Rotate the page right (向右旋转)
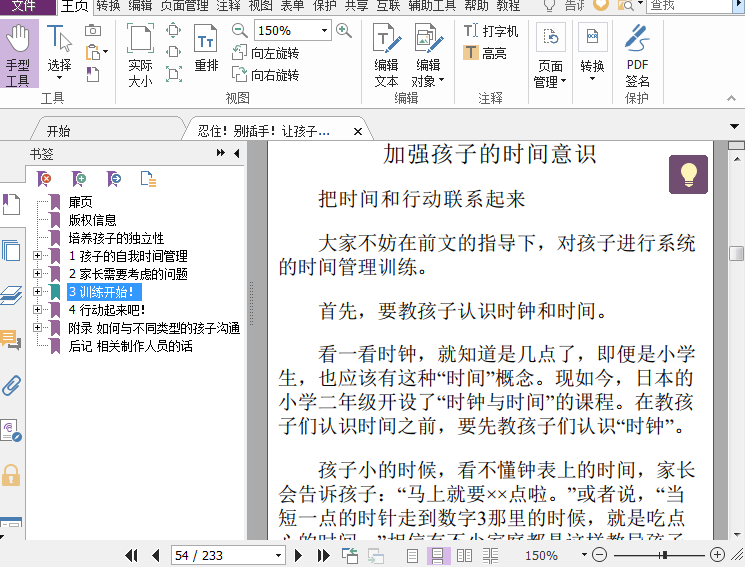Screen dimensions: 745x567 (x=266, y=75)
